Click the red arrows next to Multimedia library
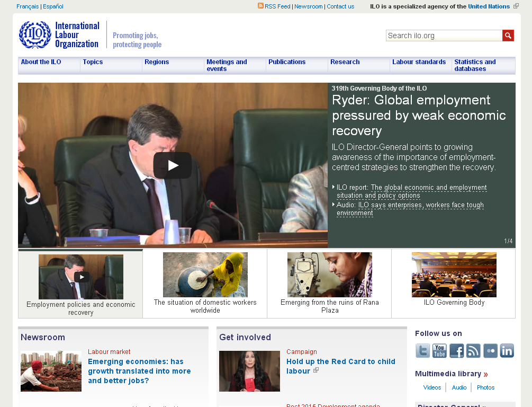The width and height of the screenshot is (532, 407). click(485, 374)
